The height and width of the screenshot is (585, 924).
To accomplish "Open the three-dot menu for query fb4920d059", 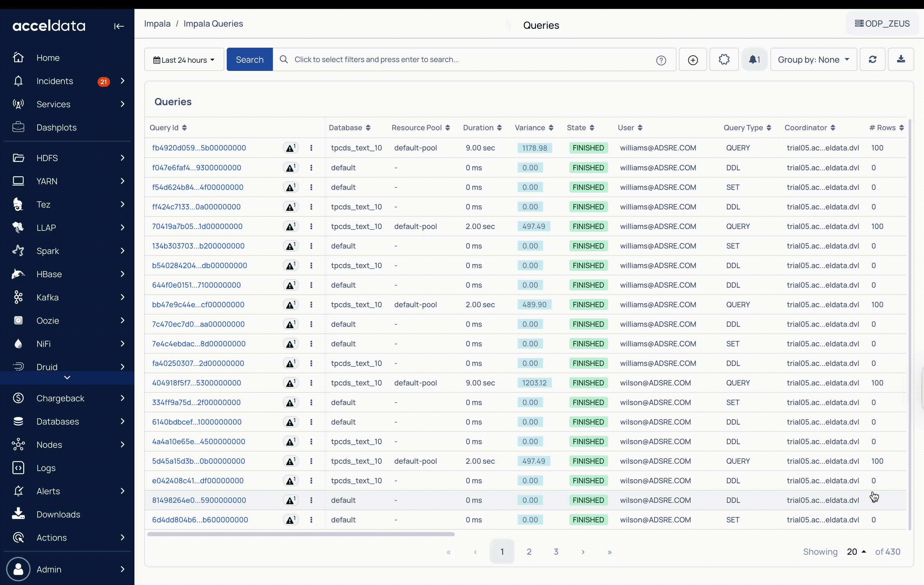I will click(x=311, y=148).
